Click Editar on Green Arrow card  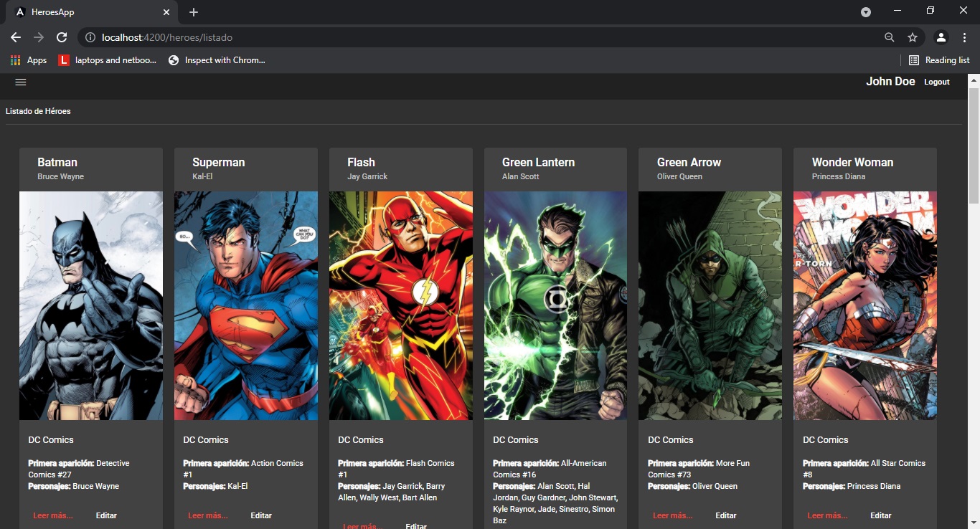(x=726, y=515)
